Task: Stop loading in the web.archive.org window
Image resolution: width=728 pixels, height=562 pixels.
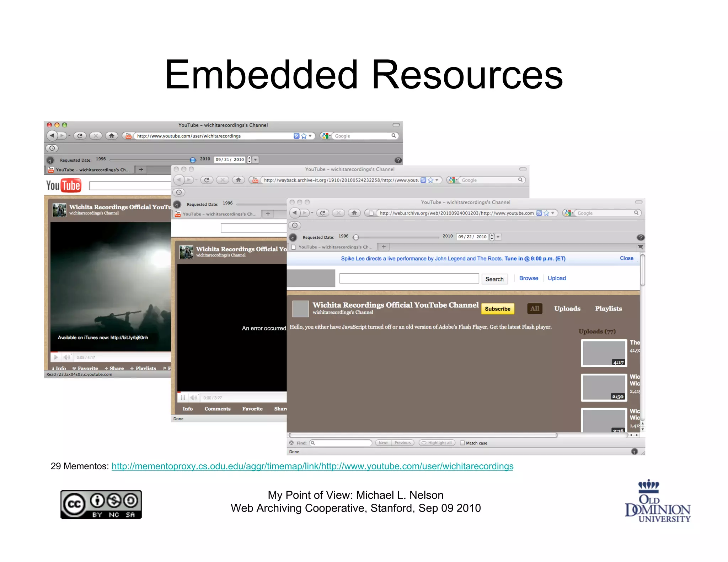Action: [338, 213]
